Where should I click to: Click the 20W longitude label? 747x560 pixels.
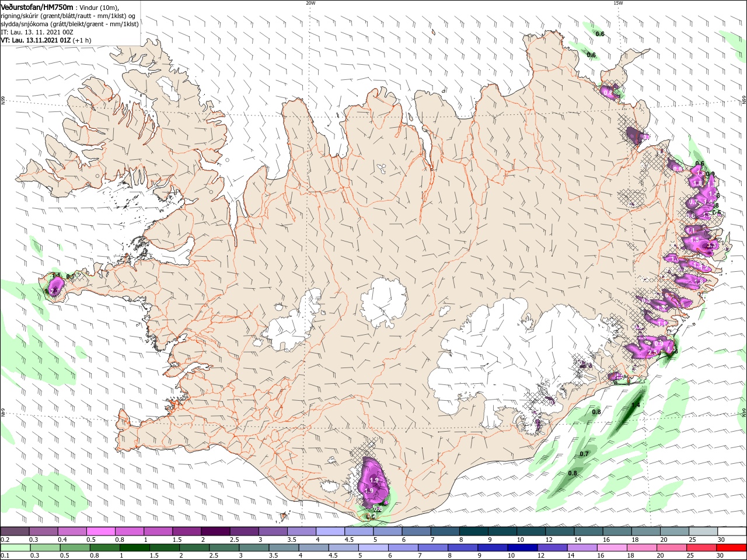coord(310,2)
